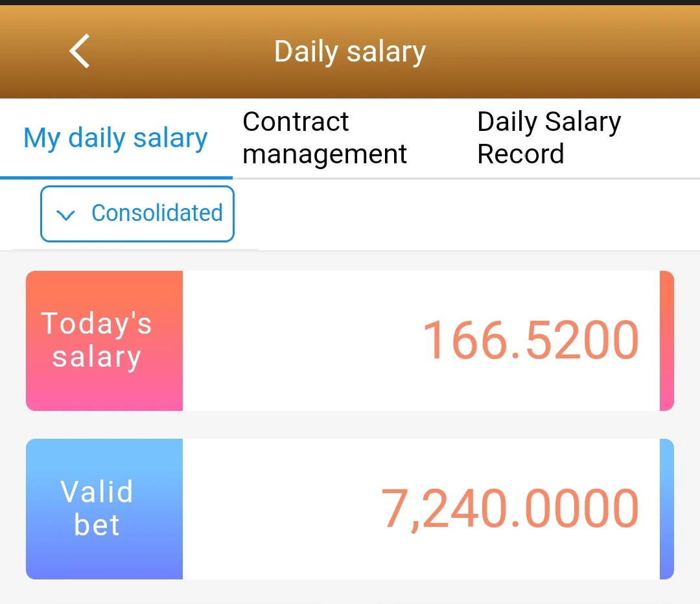The height and width of the screenshot is (604, 700).
Task: Tap the pink stripe on salary card
Action: click(x=667, y=341)
